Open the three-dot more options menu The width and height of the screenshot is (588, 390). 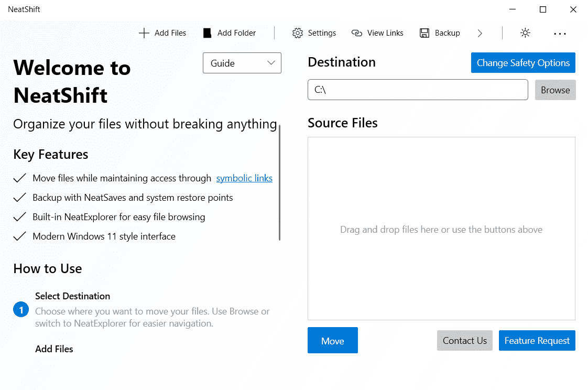560,33
